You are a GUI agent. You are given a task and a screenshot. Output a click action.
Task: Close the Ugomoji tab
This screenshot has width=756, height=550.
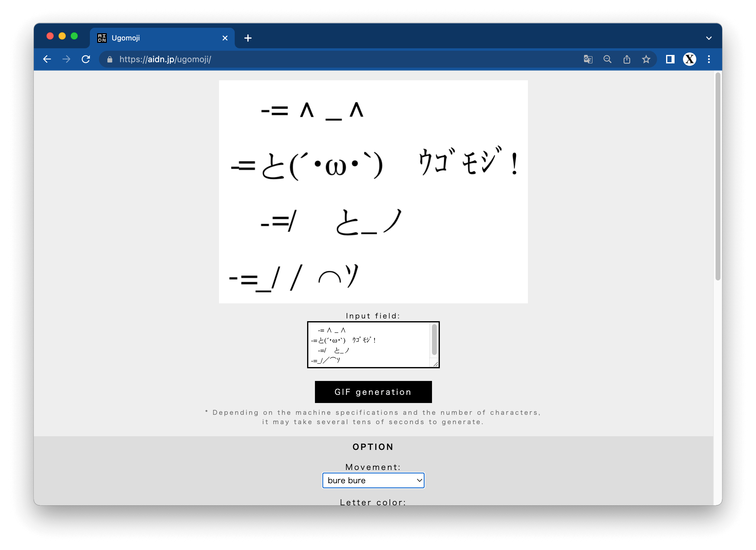tap(225, 38)
